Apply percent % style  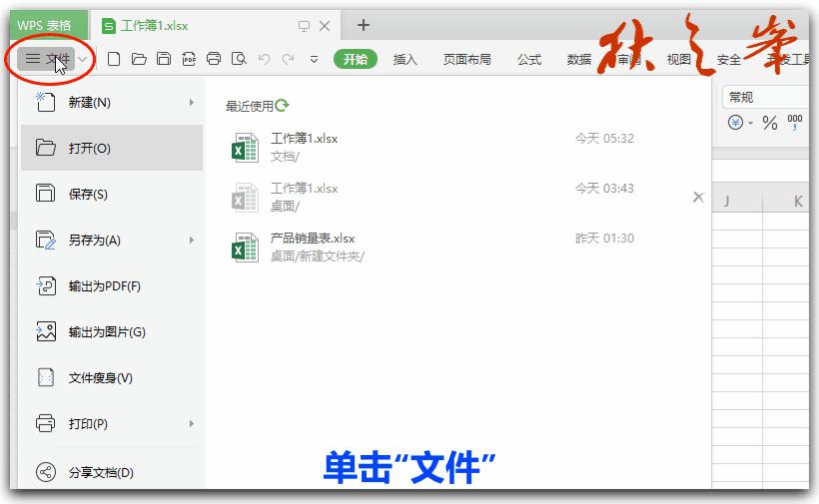point(770,123)
